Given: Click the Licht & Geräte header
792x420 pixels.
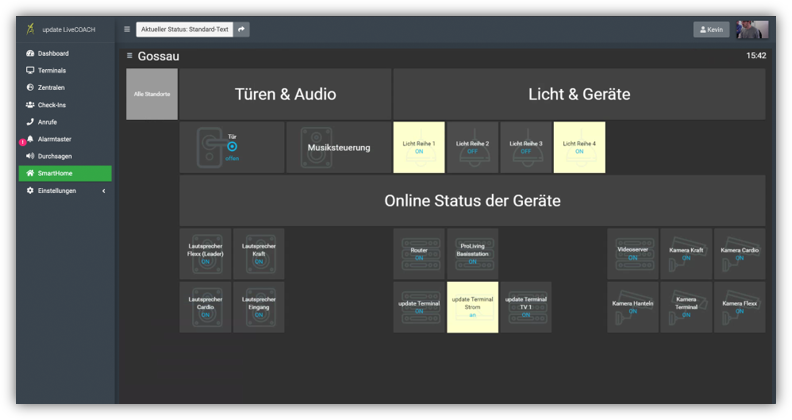Looking at the screenshot, I should pos(579,94).
